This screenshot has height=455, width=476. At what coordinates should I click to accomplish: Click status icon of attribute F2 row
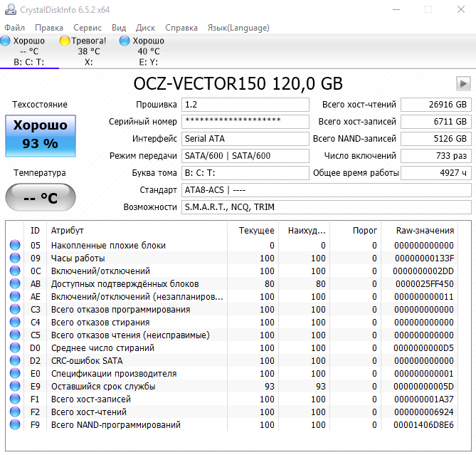tap(15, 412)
